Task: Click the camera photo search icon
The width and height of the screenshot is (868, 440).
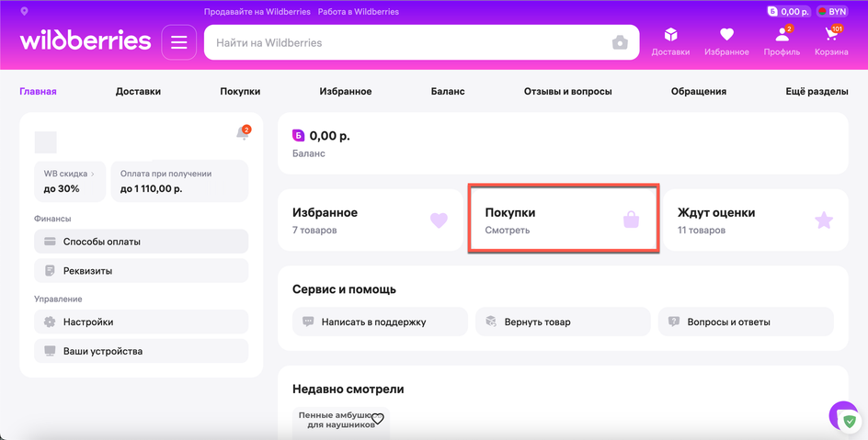Action: click(x=620, y=42)
